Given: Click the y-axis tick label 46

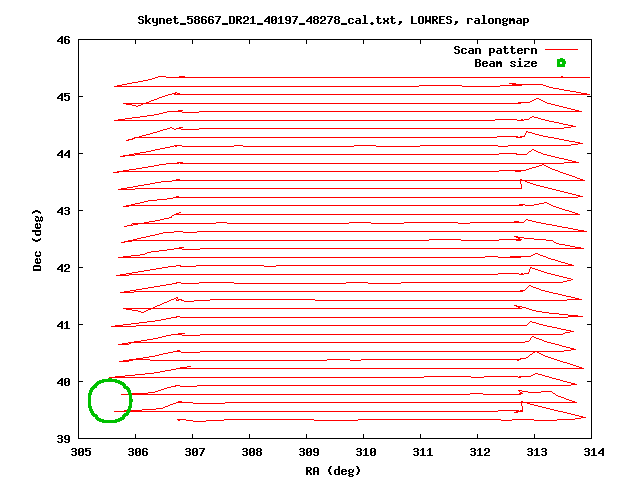Looking at the screenshot, I should [x=64, y=40].
